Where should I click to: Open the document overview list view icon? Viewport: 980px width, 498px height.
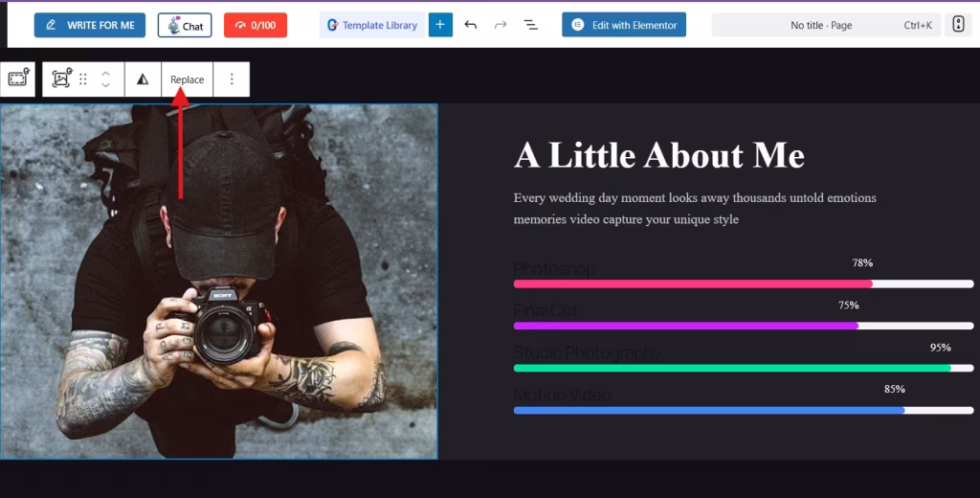click(x=530, y=25)
